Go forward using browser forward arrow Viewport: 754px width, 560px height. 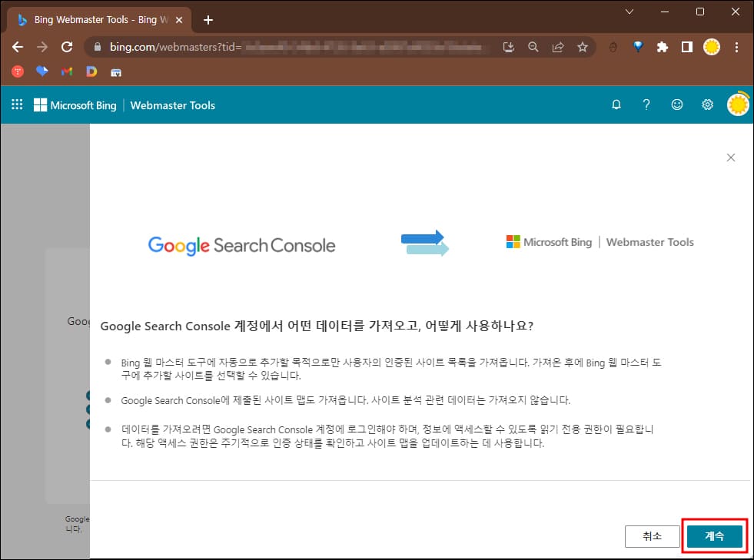pos(42,47)
